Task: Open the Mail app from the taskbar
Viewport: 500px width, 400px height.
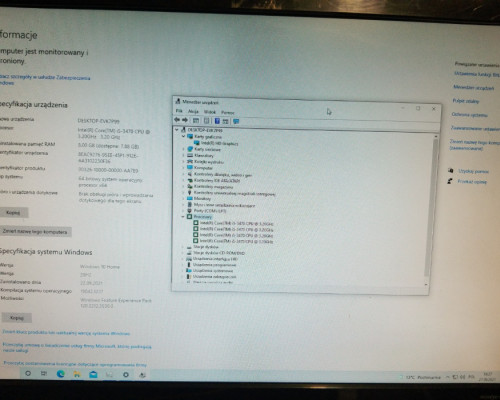Action: [93, 374]
